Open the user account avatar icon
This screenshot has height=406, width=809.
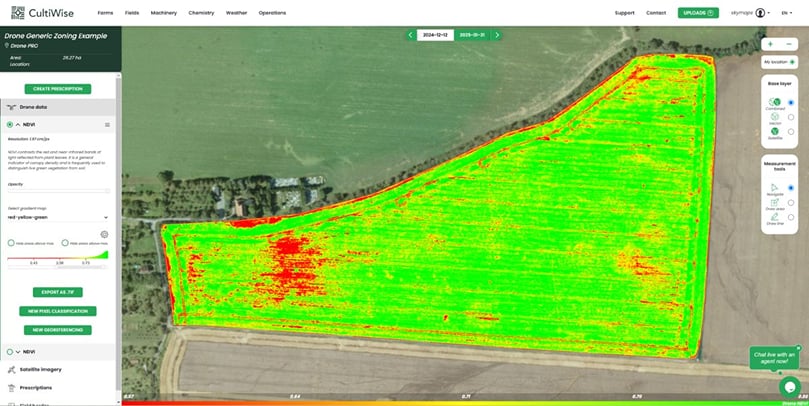(x=760, y=13)
